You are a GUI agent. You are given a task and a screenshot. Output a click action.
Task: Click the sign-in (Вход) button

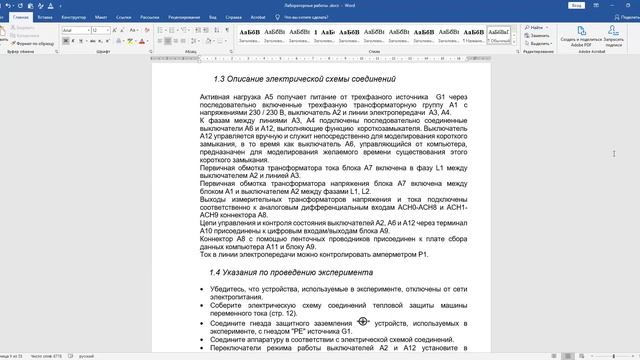[x=576, y=6]
